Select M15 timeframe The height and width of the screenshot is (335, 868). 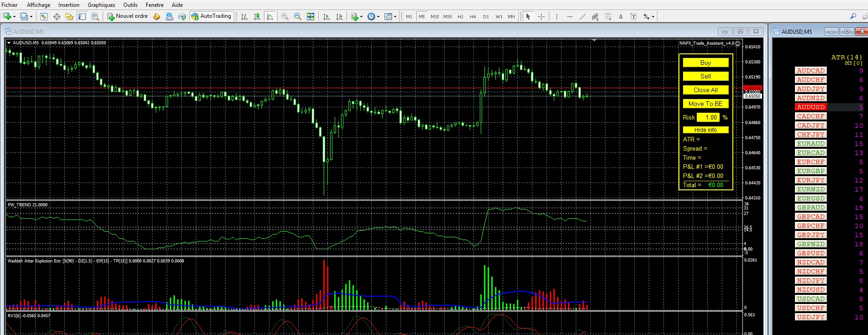(x=435, y=16)
